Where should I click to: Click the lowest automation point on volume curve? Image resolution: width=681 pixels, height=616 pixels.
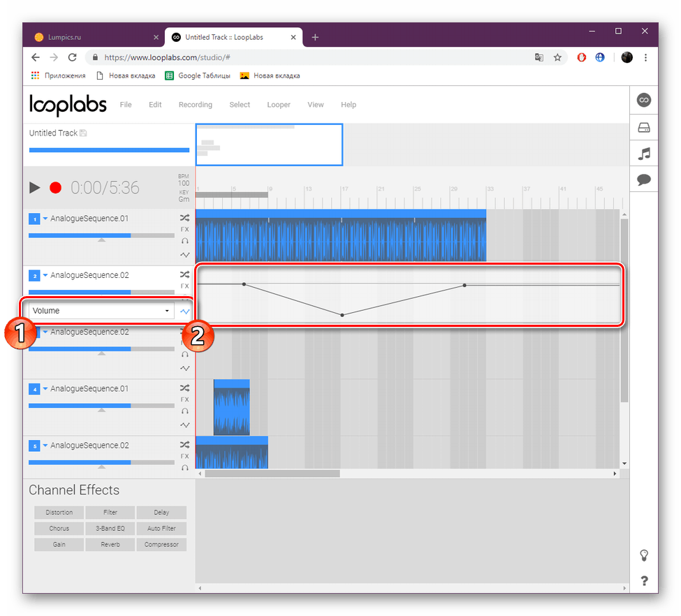pos(342,315)
